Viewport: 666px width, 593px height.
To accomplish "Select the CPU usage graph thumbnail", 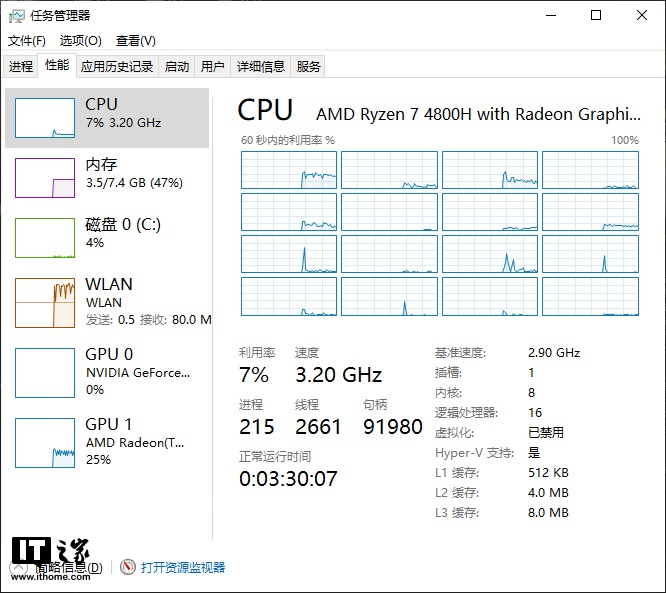I will [x=44, y=118].
